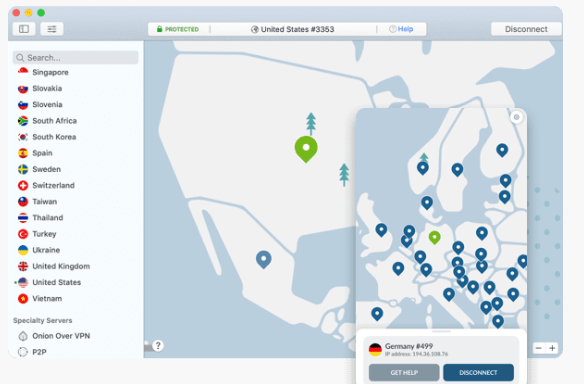Focus the Search field
This screenshot has height=384, width=584.
[x=76, y=57]
